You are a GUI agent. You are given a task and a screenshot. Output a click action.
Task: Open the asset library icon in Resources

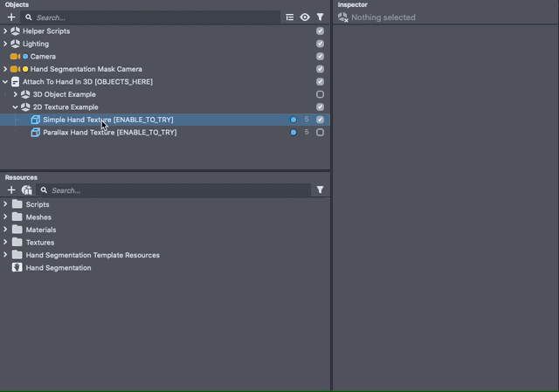click(x=26, y=190)
